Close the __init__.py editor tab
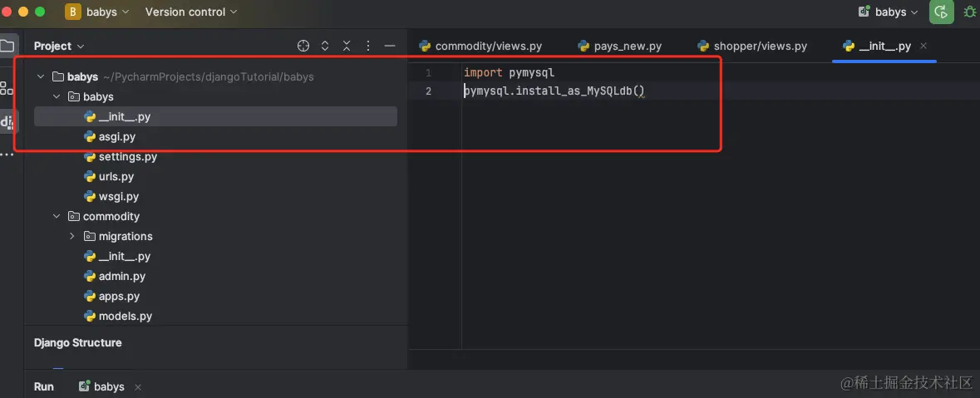The height and width of the screenshot is (398, 980). click(x=923, y=47)
